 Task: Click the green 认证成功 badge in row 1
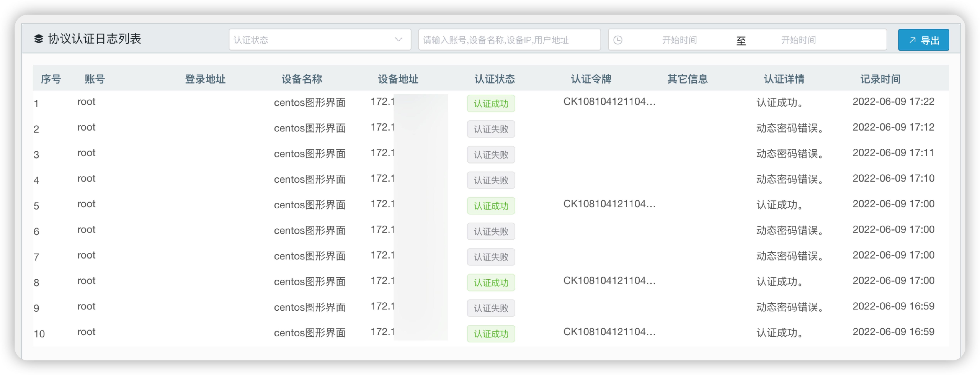(491, 103)
